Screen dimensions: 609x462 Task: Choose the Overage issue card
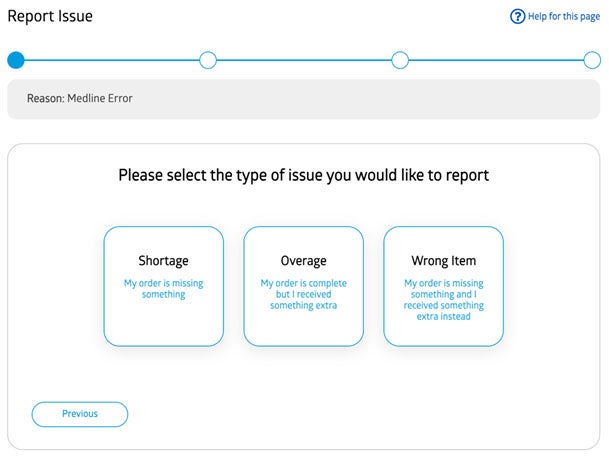(303, 286)
